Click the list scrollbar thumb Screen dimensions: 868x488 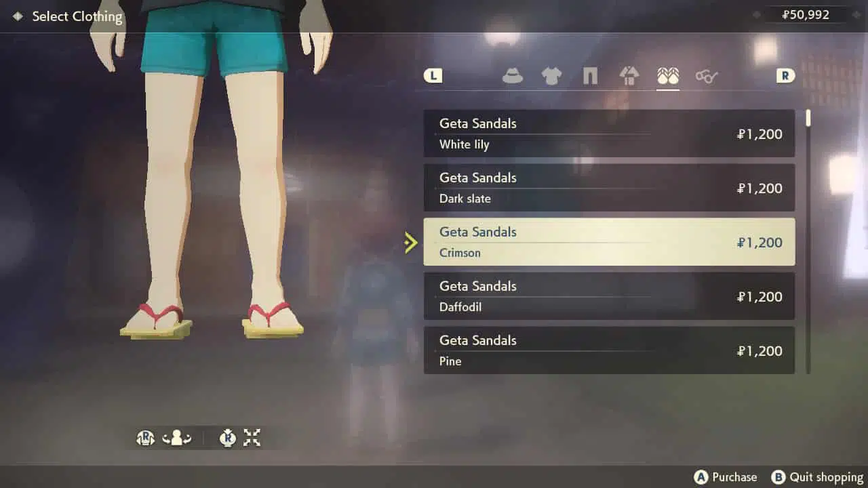[x=808, y=118]
